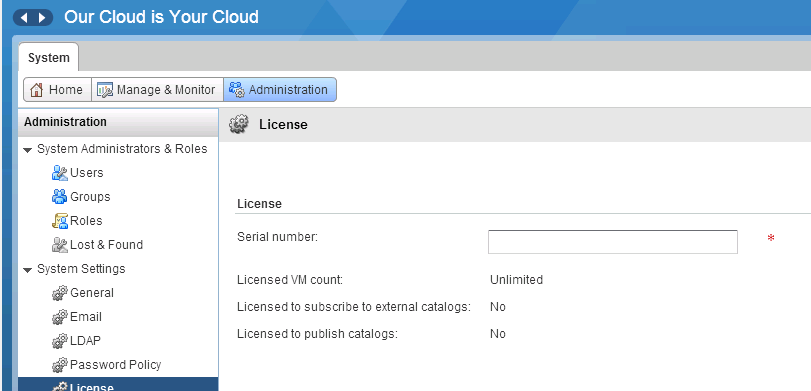Click the System Settings label
The width and height of the screenshot is (811, 391).
click(x=81, y=268)
